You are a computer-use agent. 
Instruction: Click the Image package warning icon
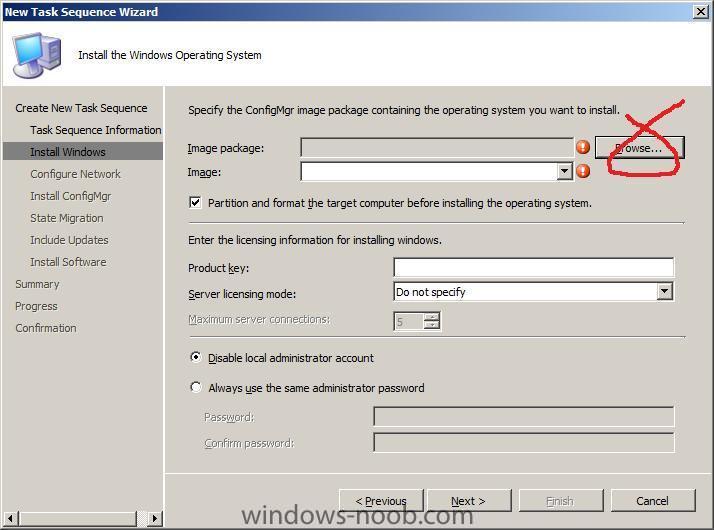583,147
